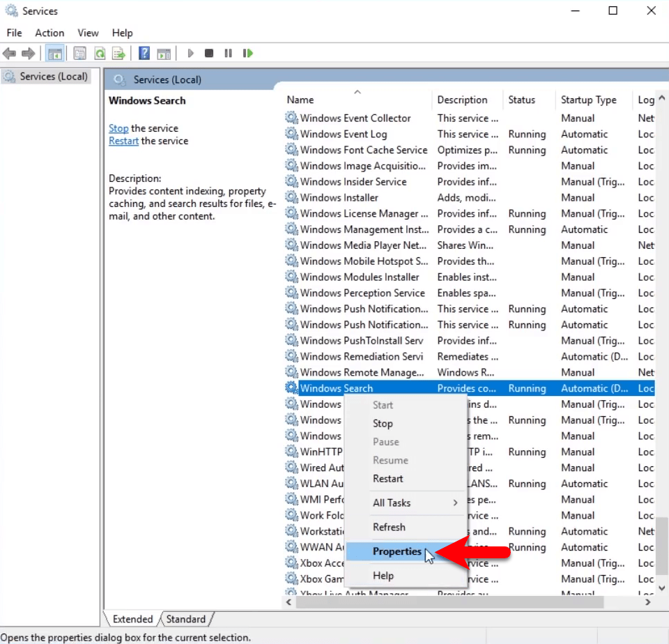Image resolution: width=669 pixels, height=644 pixels.
Task: Open the toolbar Properties sheet icon
Action: tap(79, 54)
